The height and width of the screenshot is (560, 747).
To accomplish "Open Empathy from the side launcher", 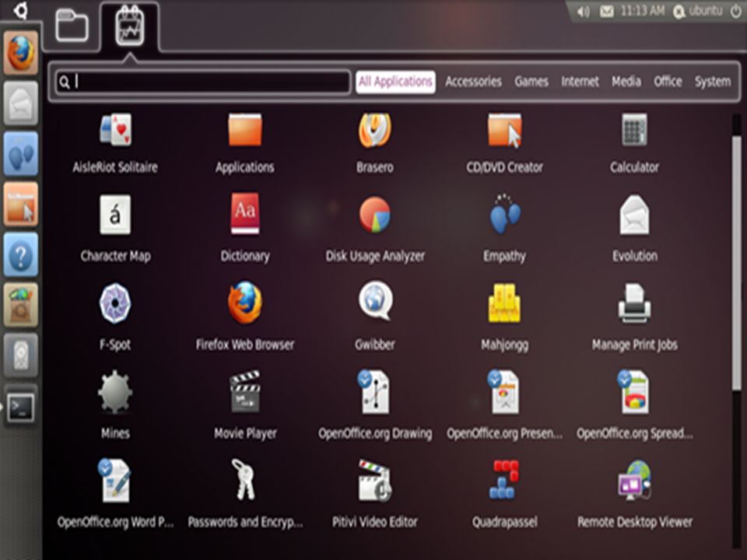I will tap(20, 153).
